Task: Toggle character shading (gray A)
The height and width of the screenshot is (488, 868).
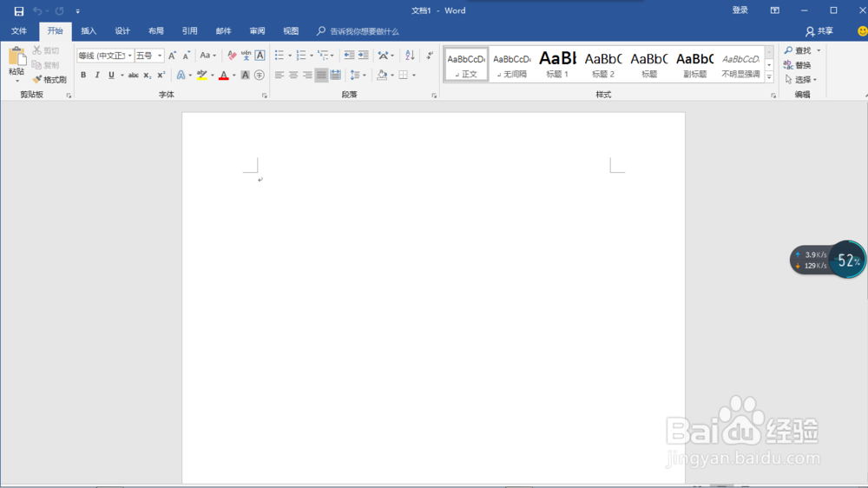Action: [x=246, y=75]
